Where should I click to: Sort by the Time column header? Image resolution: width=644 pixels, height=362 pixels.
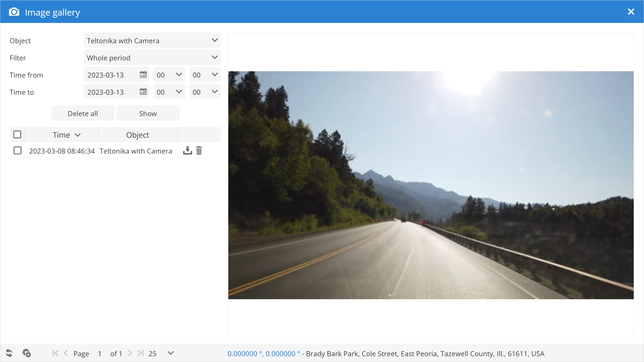[x=61, y=135]
